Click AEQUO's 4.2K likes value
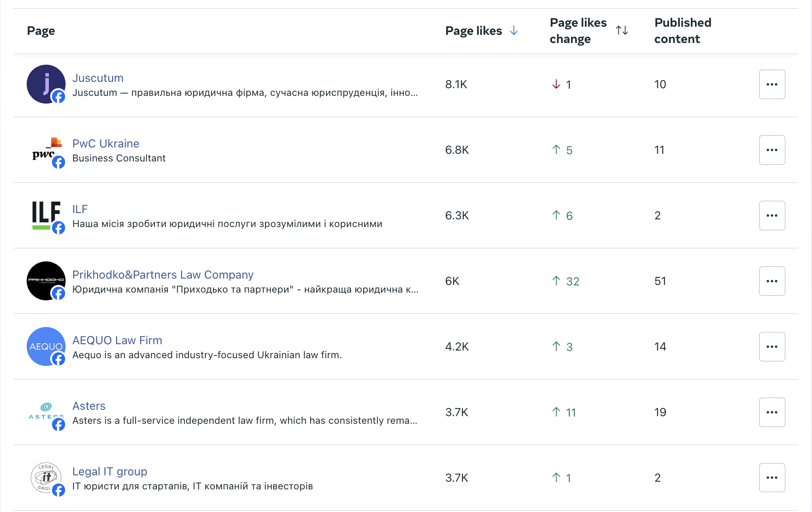This screenshot has width=812, height=512. tap(457, 346)
